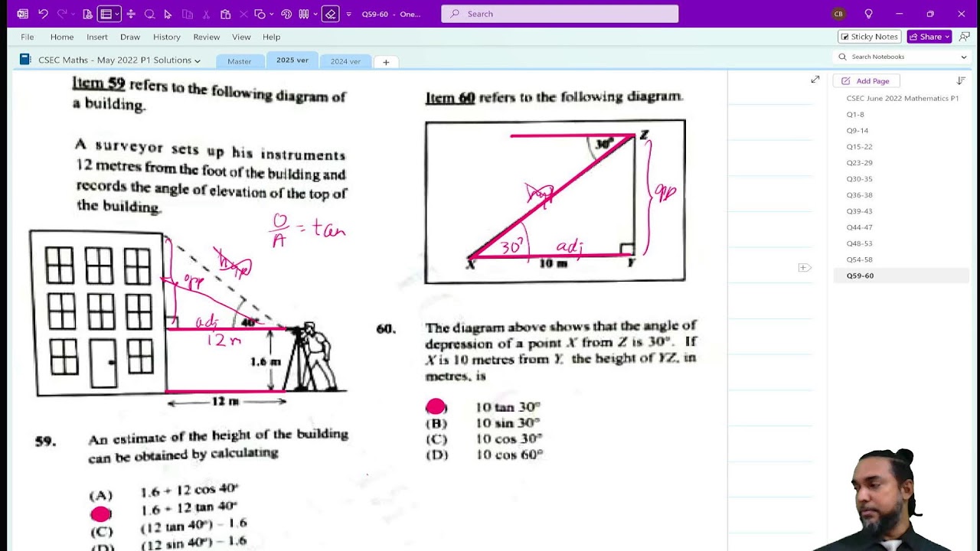Open the History ribbon tab
This screenshot has height=551, width=980.
[167, 37]
